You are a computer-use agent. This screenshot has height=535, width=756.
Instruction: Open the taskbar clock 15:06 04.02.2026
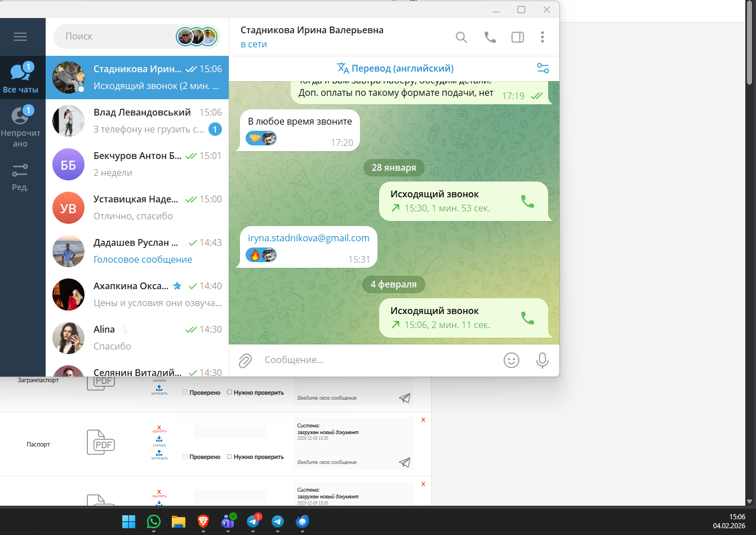(x=729, y=521)
